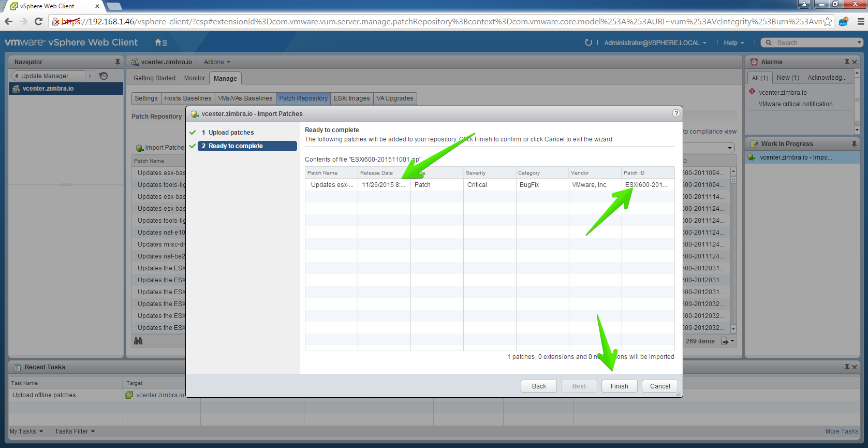Image resolution: width=868 pixels, height=448 pixels.
Task: Click the browser back arrow
Action: click(x=8, y=21)
